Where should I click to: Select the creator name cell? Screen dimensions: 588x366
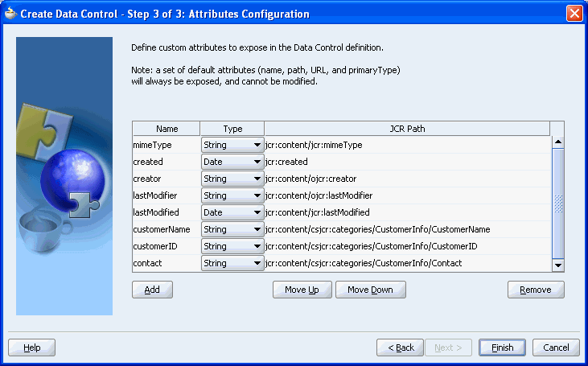point(167,179)
